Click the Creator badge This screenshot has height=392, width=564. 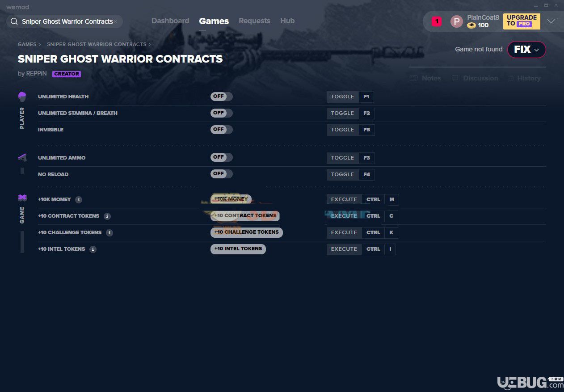pyautogui.click(x=67, y=74)
